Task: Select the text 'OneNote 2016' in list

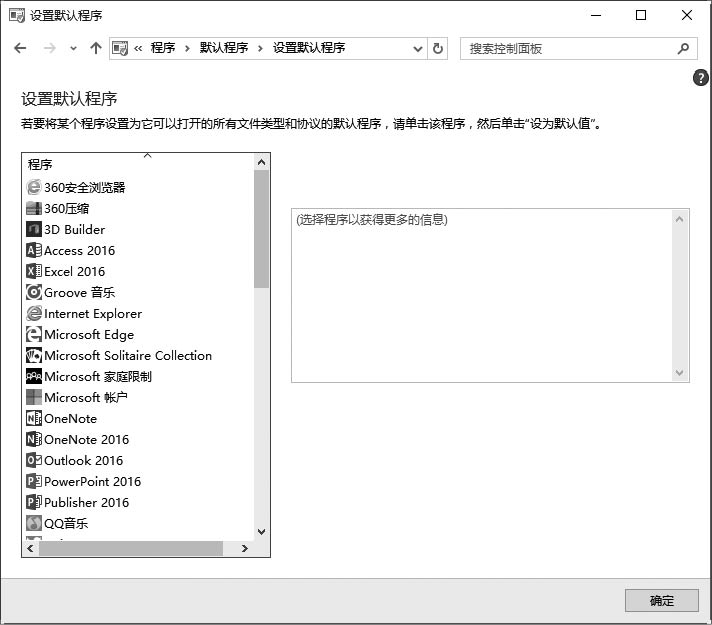Action: (x=87, y=440)
